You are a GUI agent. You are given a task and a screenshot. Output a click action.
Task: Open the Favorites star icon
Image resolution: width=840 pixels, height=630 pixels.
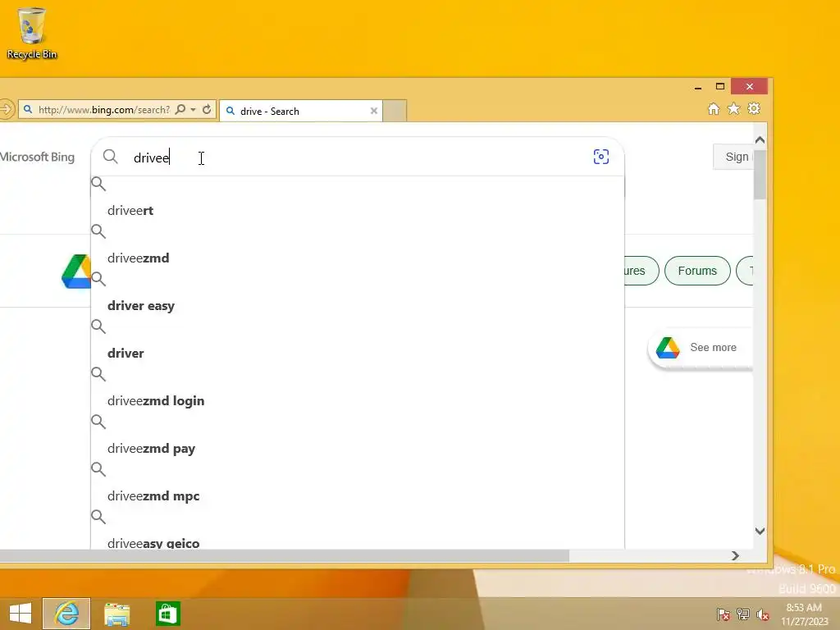pos(733,109)
